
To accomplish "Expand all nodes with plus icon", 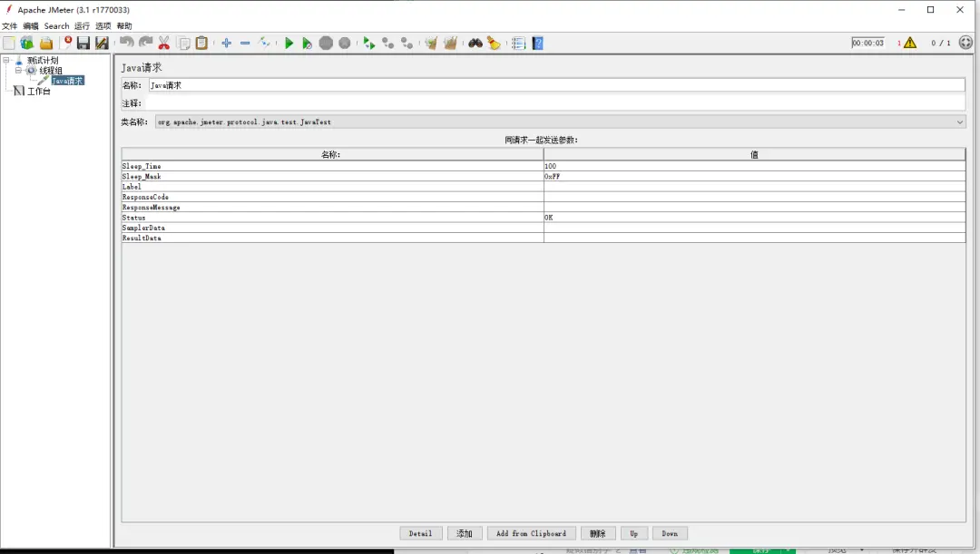I will [x=226, y=44].
